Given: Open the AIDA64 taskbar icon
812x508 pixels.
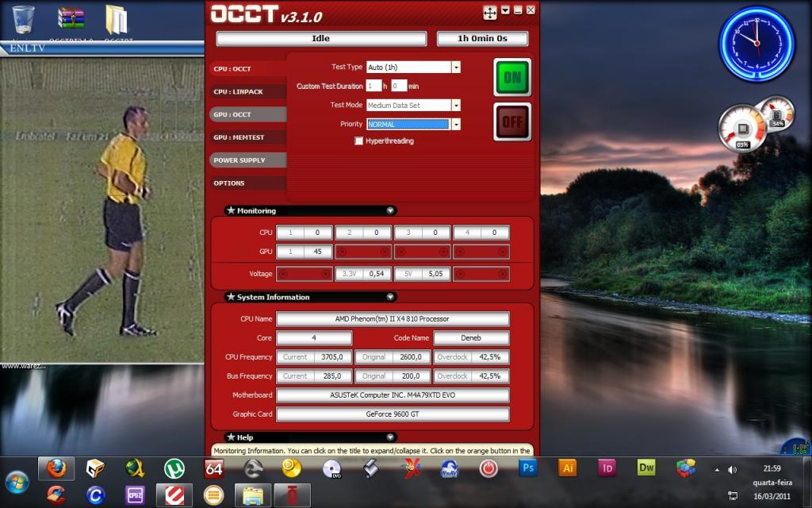Looking at the screenshot, I should (214, 468).
